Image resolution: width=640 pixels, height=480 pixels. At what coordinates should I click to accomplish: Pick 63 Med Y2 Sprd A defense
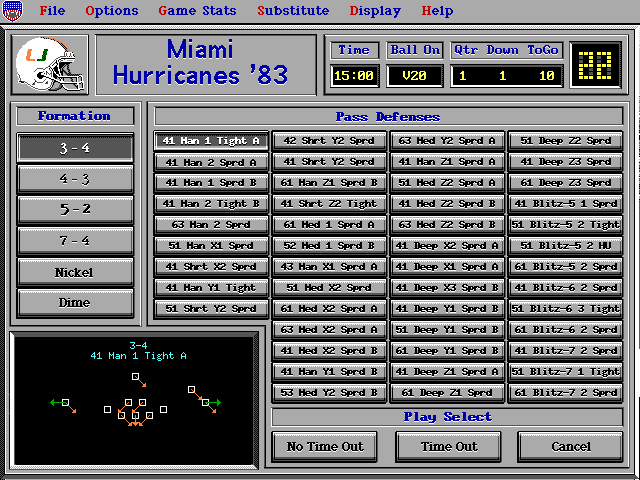click(x=447, y=141)
